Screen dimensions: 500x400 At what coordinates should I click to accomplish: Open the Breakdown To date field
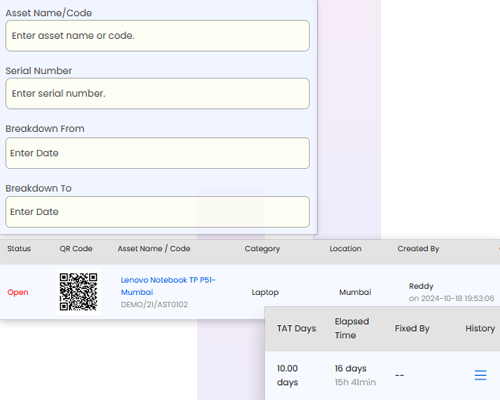point(157,212)
